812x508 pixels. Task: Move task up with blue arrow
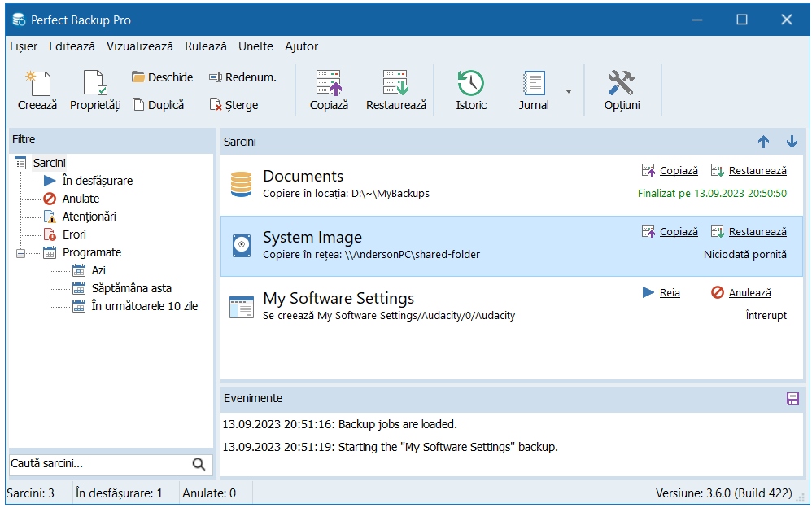pyautogui.click(x=763, y=142)
